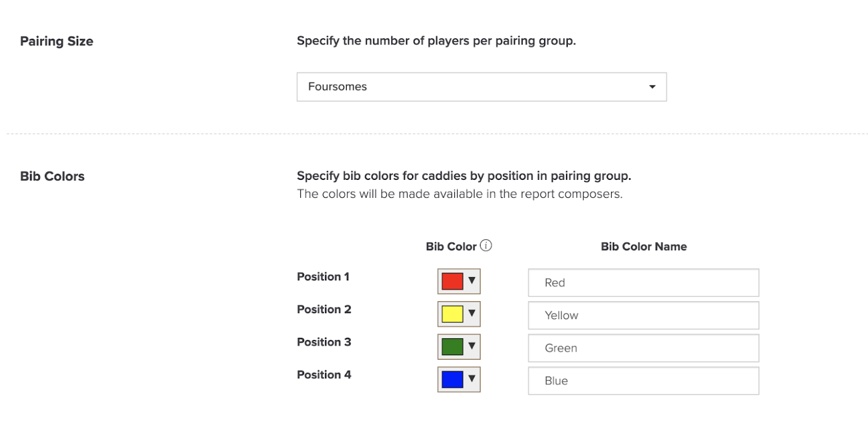Image resolution: width=868 pixels, height=426 pixels.
Task: Click the Bib Color Name column header
Action: [644, 246]
